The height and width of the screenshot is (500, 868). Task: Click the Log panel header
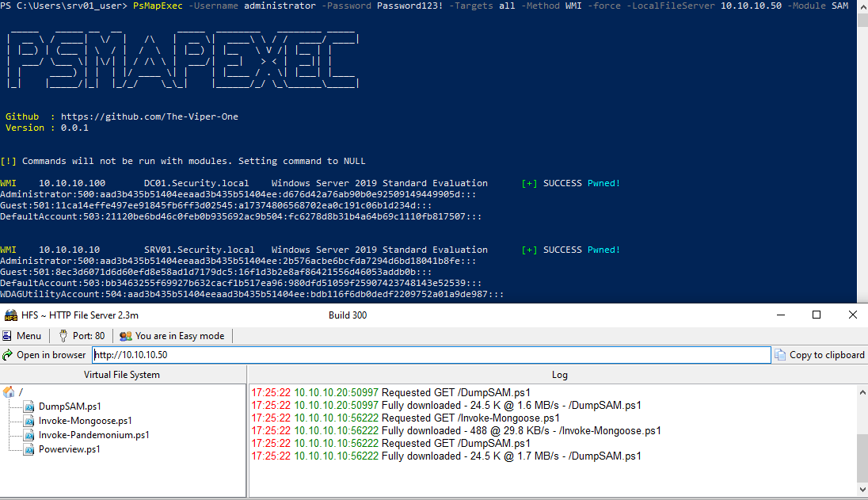pos(558,375)
